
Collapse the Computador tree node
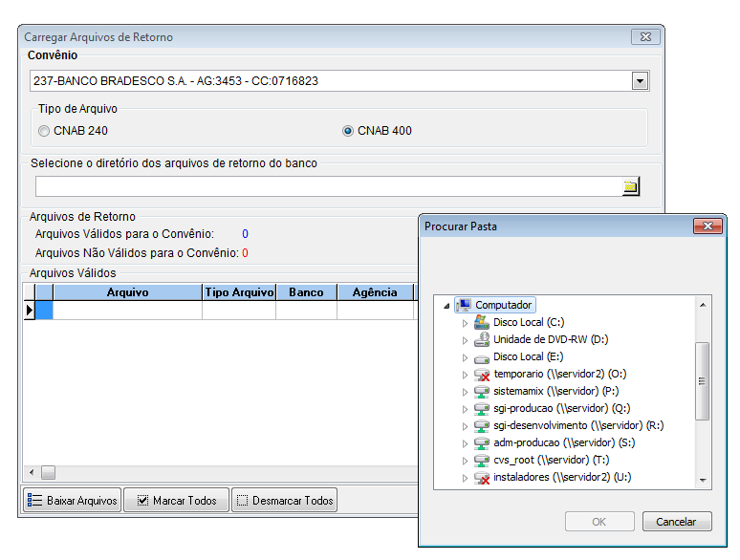tap(446, 305)
